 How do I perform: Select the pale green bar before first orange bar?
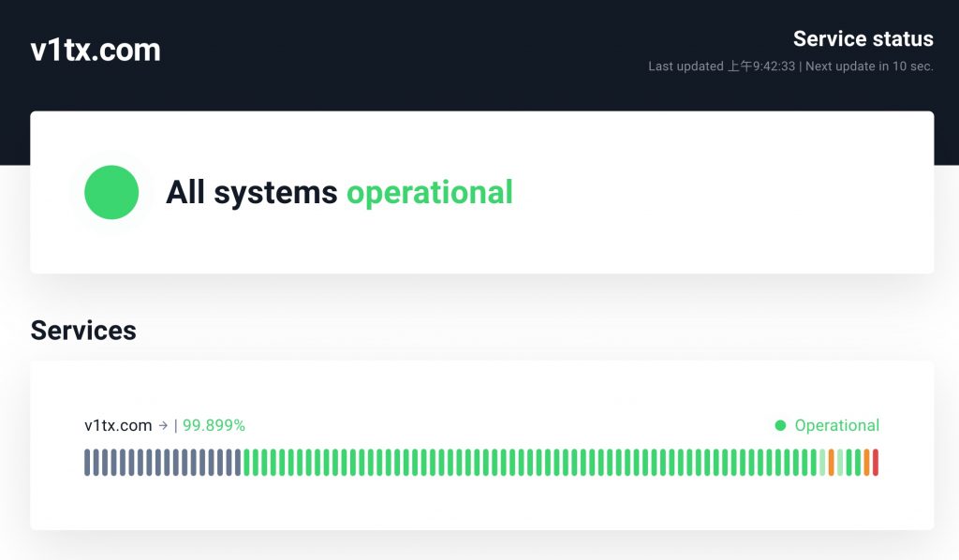822,463
